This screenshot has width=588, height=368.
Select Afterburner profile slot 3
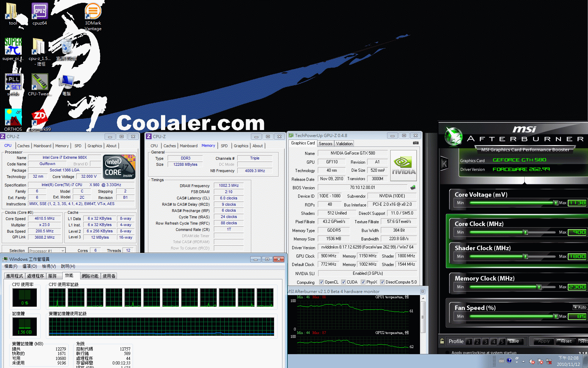485,341
